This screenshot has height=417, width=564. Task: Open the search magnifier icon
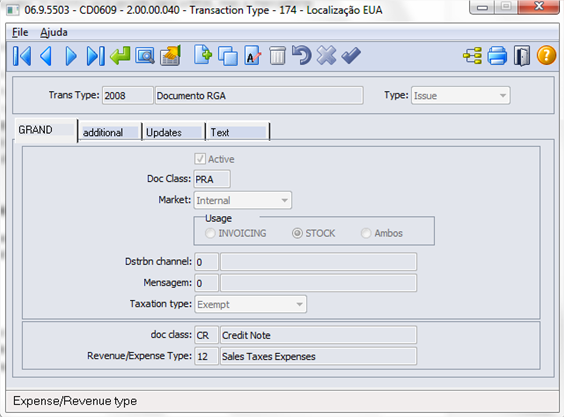tap(145, 56)
